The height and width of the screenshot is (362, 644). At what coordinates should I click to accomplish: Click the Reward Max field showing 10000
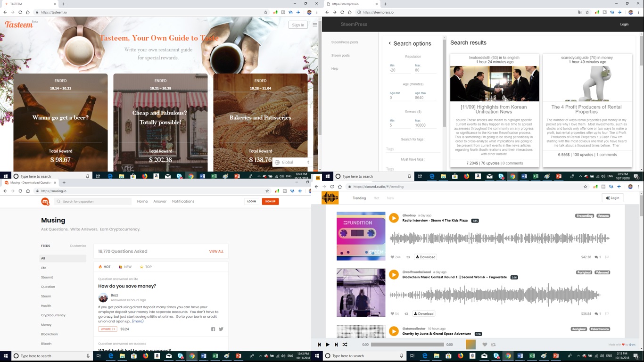[x=425, y=125]
